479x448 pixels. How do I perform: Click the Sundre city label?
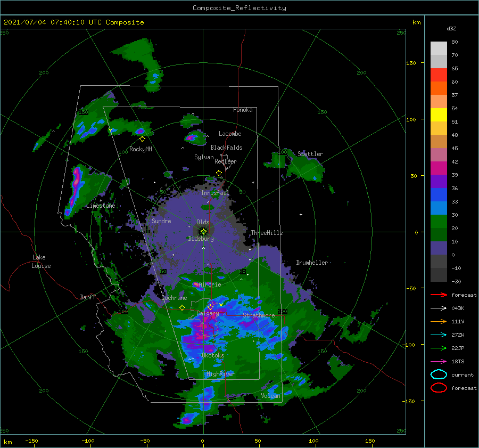(162, 221)
